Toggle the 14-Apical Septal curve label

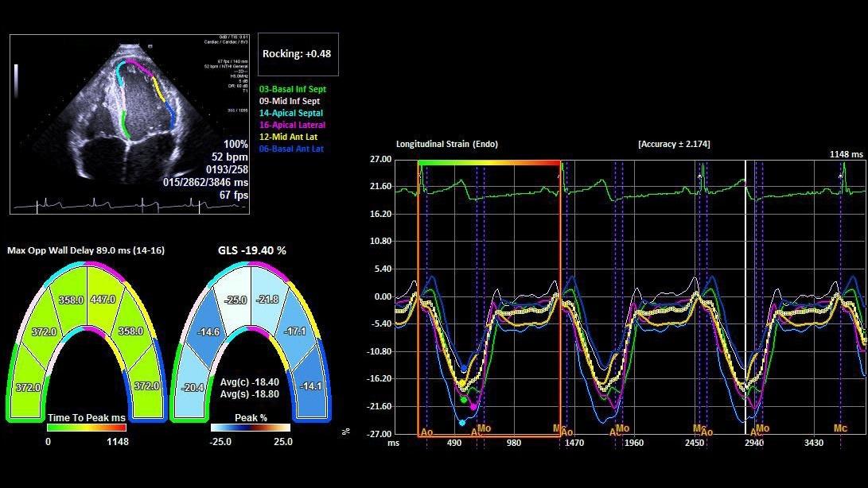[291, 113]
